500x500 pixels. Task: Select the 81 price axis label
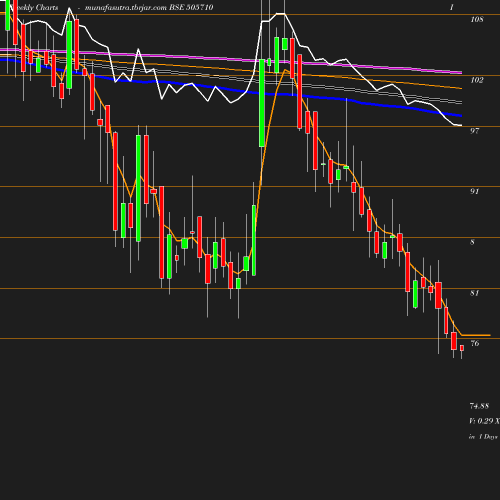pos(474,293)
